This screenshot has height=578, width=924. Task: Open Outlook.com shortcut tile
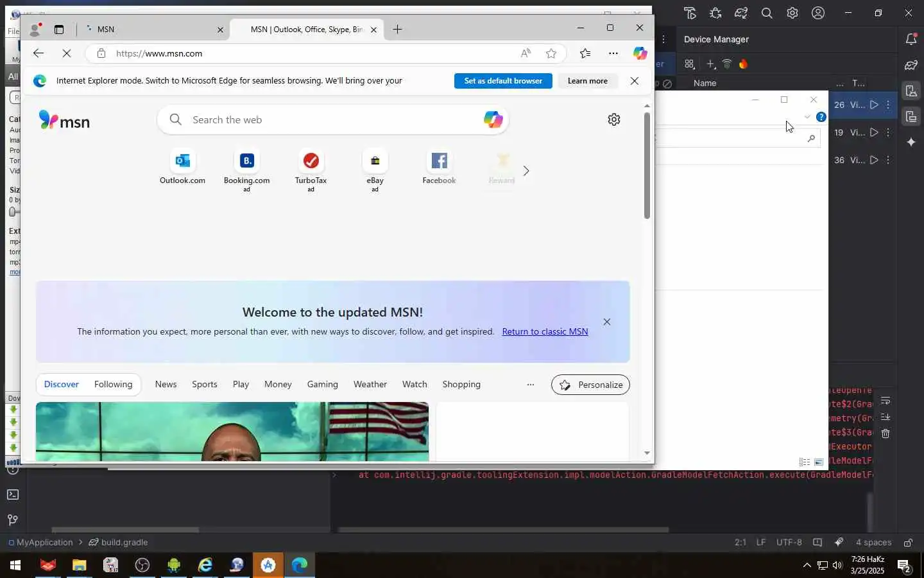click(x=182, y=168)
